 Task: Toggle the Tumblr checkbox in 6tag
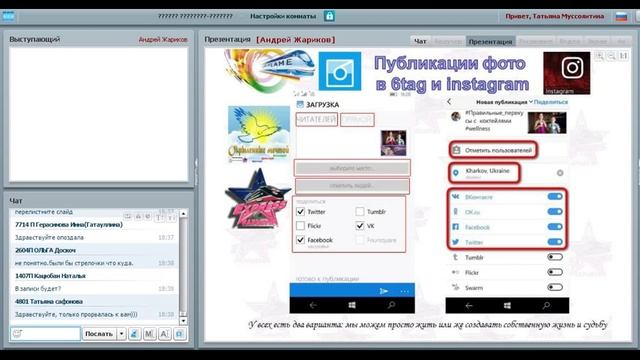(x=360, y=211)
